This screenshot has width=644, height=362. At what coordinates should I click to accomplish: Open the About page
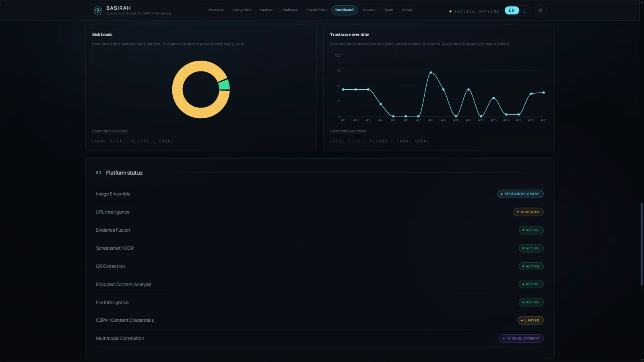pyautogui.click(x=407, y=10)
